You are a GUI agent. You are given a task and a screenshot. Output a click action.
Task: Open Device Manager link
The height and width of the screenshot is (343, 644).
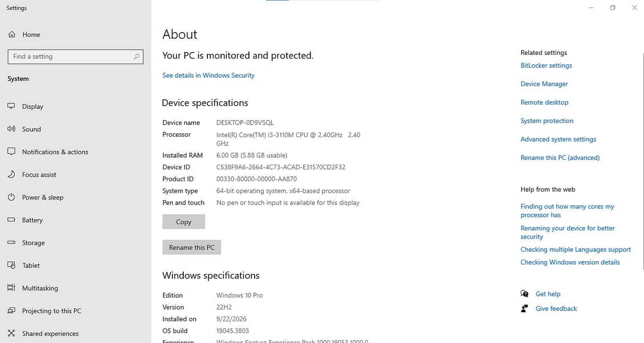544,84
